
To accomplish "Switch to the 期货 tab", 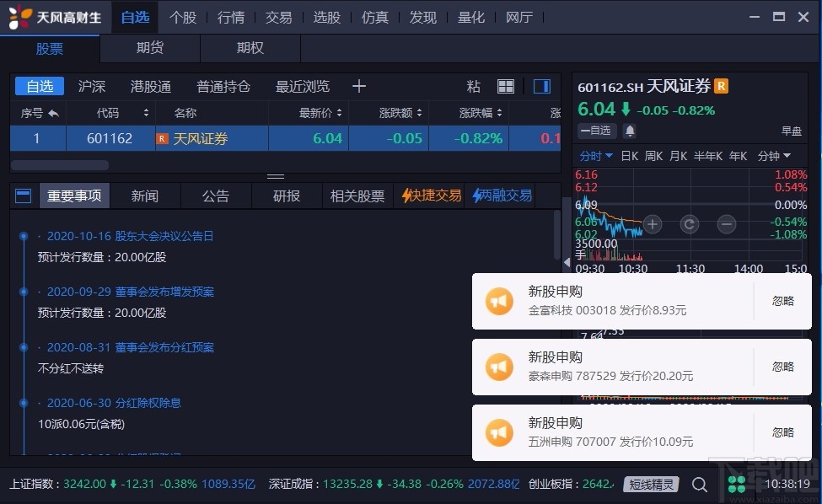I will click(149, 48).
